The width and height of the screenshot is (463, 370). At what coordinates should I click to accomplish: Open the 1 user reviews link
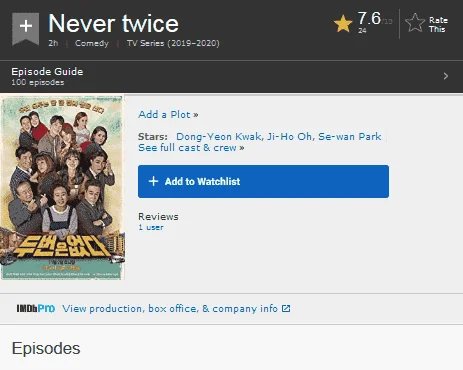click(x=151, y=227)
